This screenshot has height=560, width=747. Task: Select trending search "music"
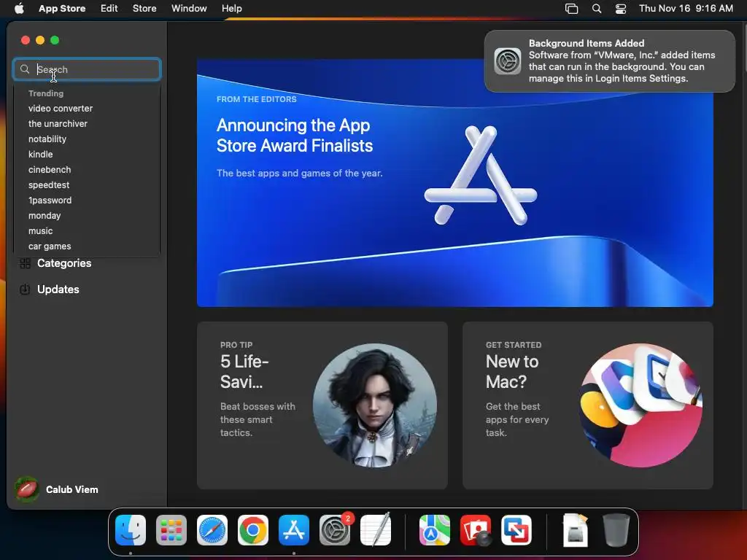(x=41, y=231)
